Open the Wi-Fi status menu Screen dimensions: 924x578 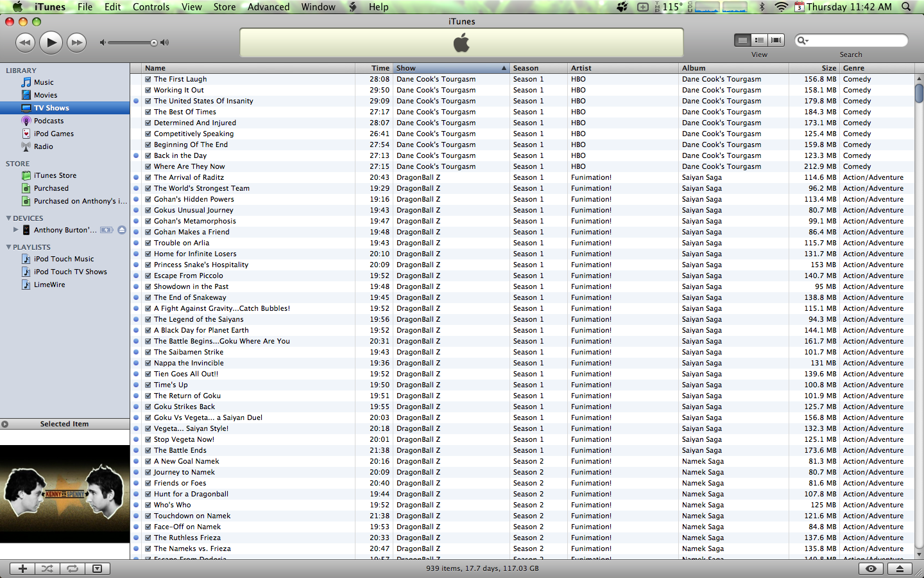point(781,7)
